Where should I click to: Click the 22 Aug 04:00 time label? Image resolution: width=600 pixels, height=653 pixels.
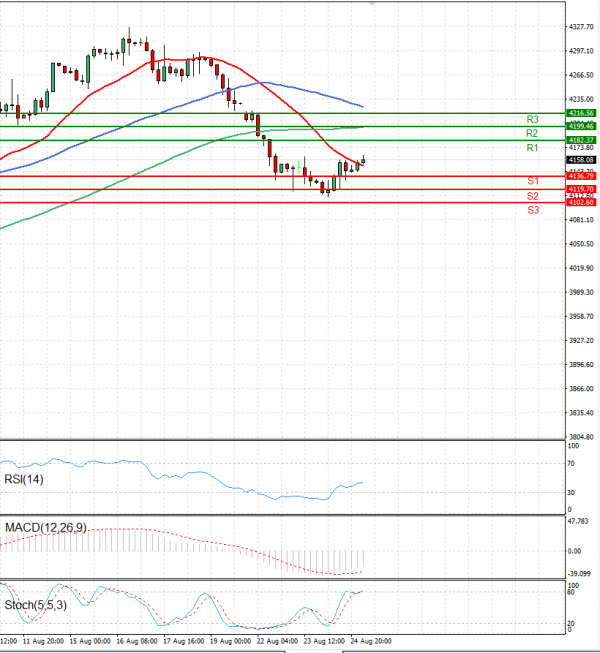coord(277,641)
